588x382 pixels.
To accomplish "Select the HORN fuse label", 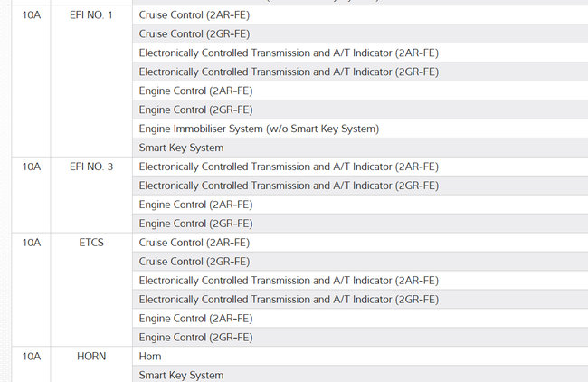I will (91, 357).
